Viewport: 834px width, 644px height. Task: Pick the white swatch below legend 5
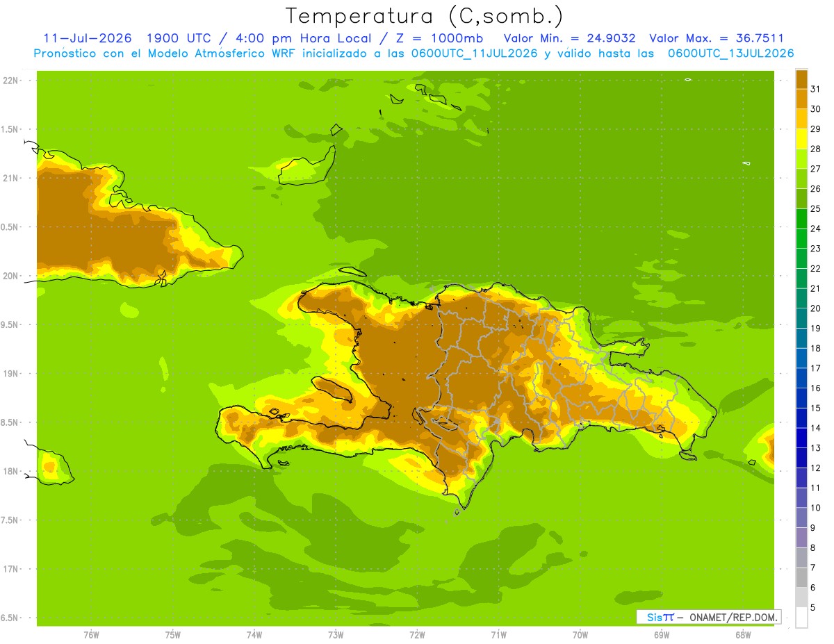(801, 618)
